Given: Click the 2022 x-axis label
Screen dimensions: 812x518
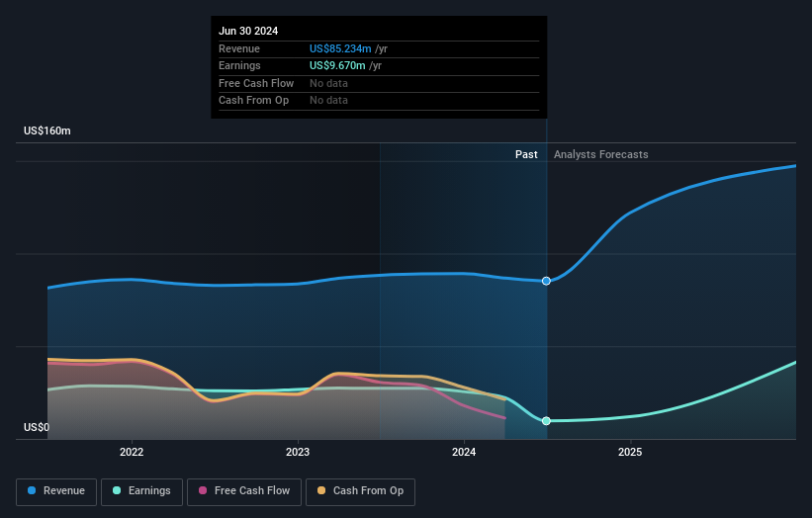Looking at the screenshot, I should point(132,453).
